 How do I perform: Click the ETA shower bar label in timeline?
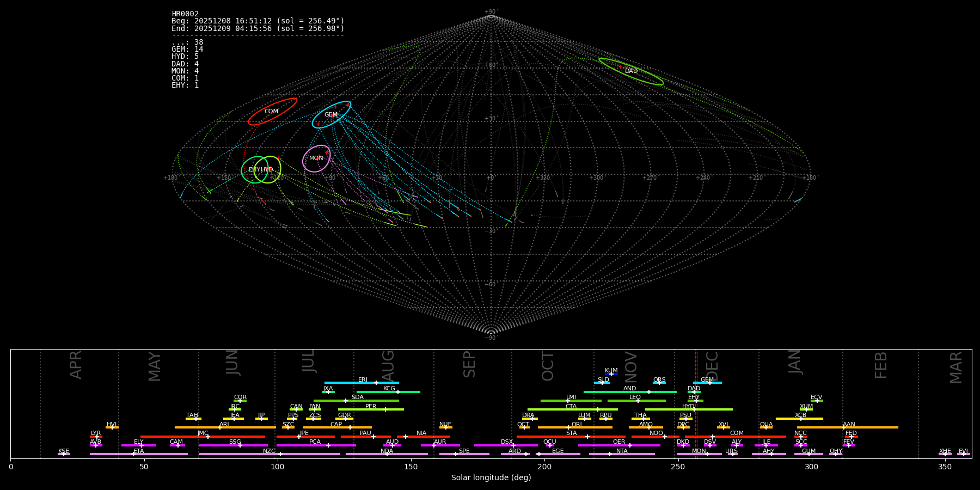pyautogui.click(x=139, y=451)
